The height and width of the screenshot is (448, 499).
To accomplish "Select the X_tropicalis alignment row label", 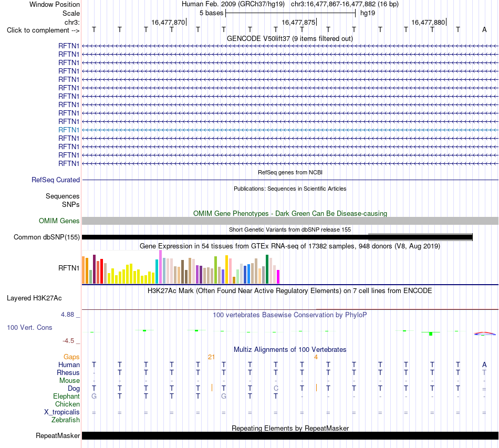I will 62,412.
